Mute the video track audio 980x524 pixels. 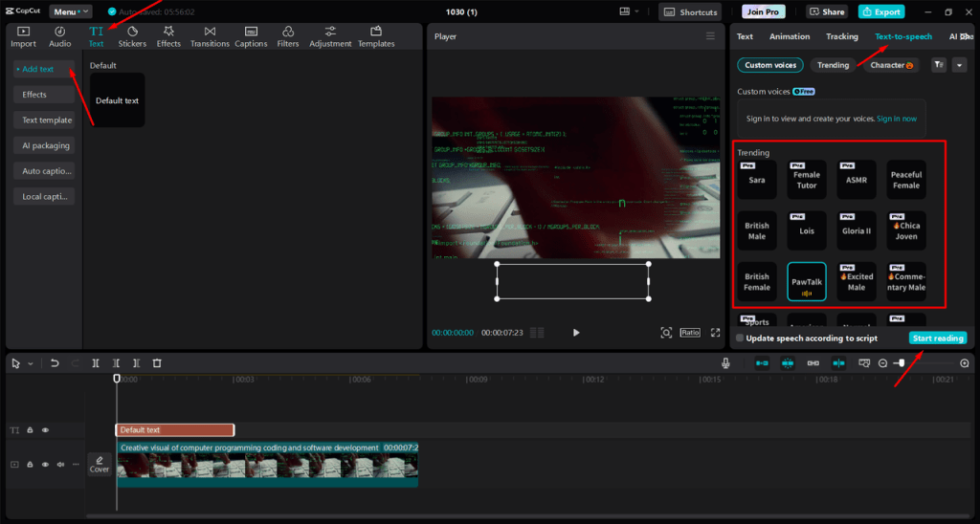[x=59, y=465]
